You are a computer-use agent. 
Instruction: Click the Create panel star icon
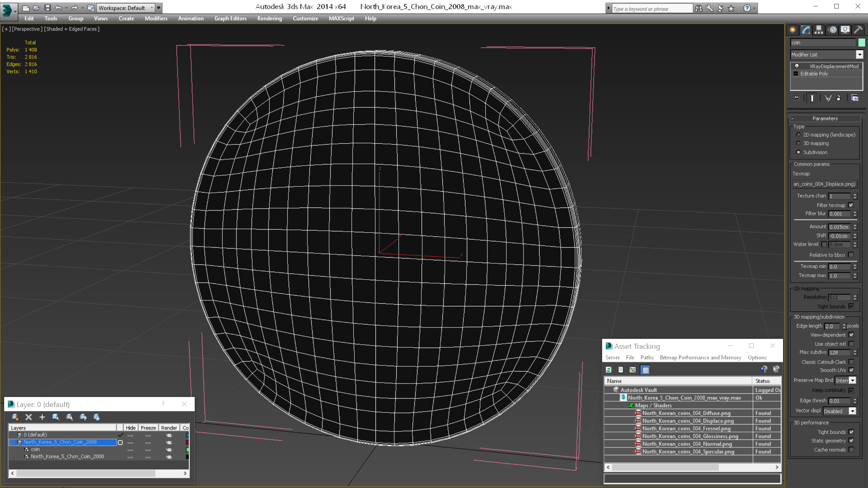click(793, 30)
